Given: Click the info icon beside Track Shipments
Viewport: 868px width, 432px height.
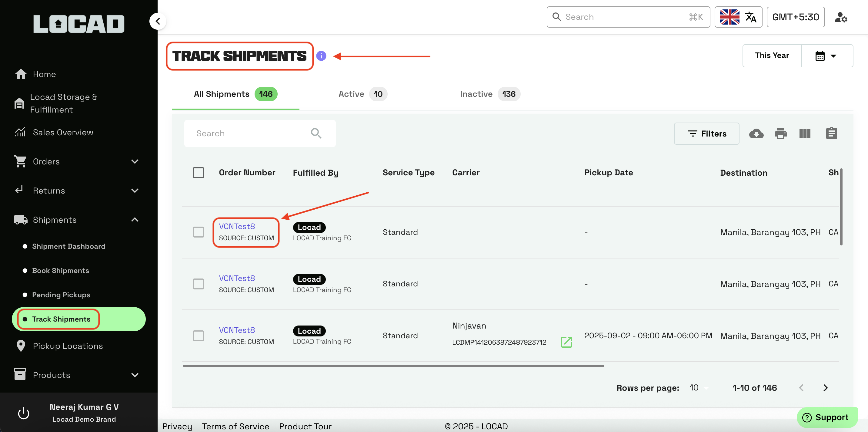Looking at the screenshot, I should point(321,56).
